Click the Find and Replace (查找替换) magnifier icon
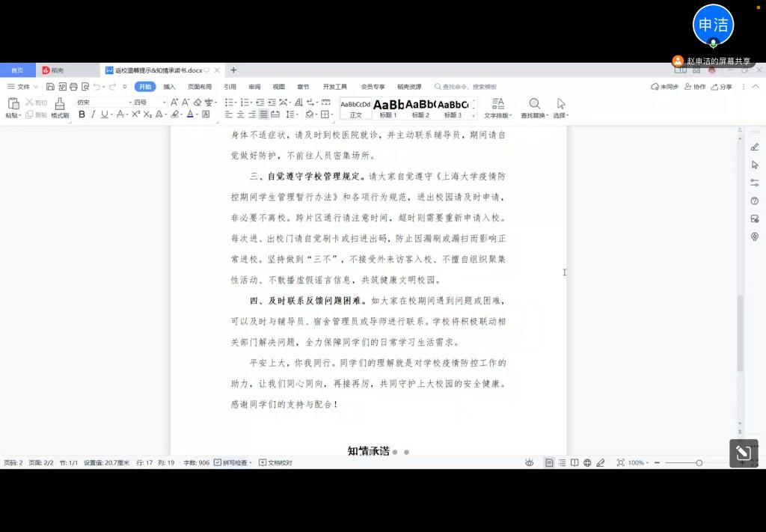 [x=534, y=104]
